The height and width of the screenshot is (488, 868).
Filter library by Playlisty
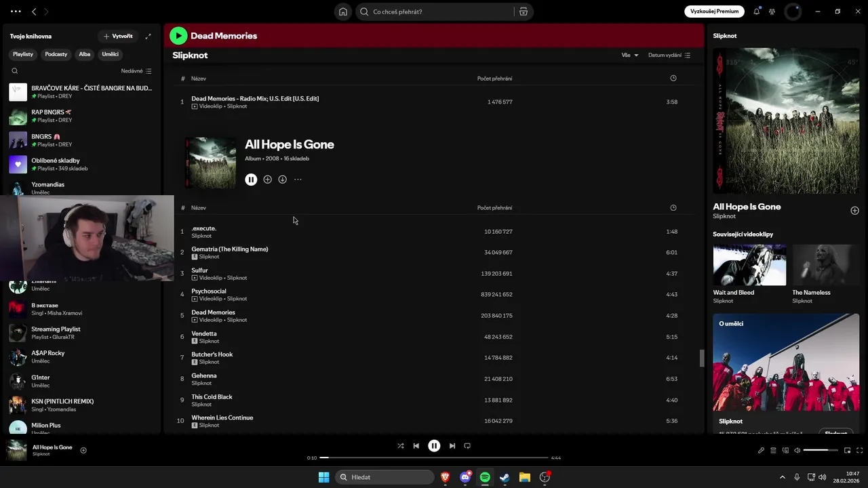coord(23,54)
